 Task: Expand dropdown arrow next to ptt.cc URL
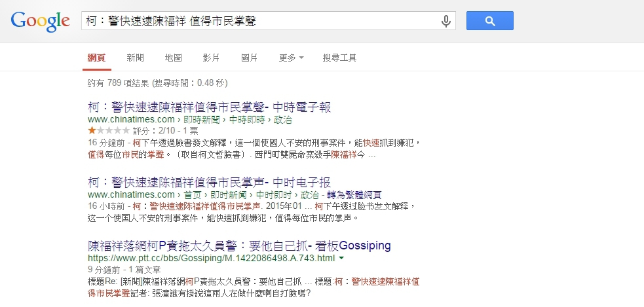[341, 258]
